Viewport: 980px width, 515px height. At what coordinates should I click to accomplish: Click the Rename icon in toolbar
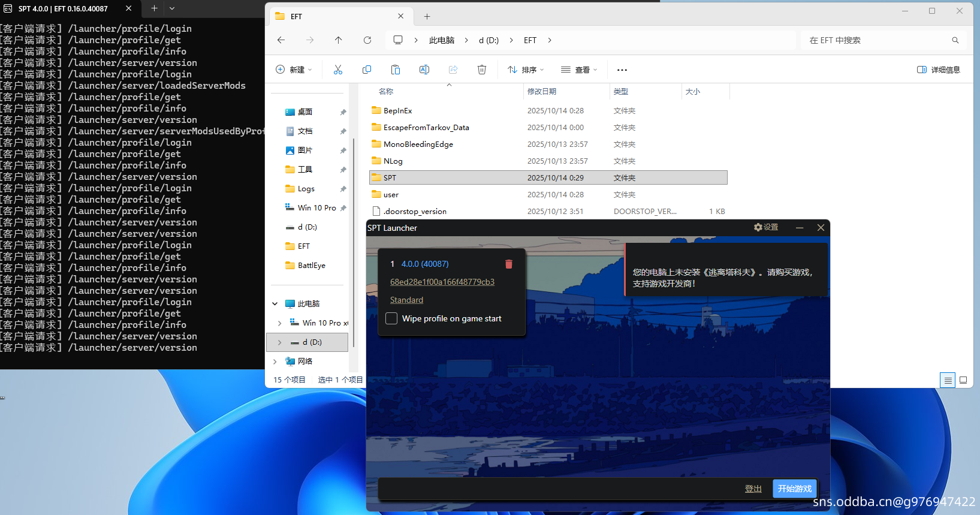(x=424, y=70)
